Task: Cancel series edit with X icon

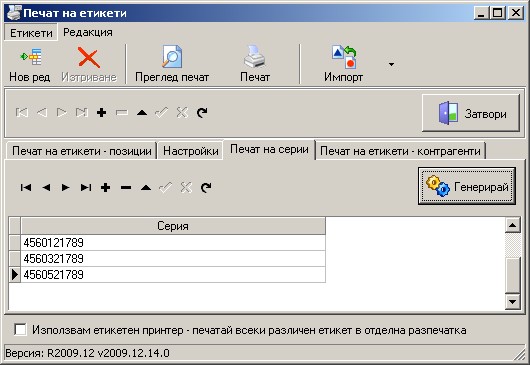Action: pos(186,187)
